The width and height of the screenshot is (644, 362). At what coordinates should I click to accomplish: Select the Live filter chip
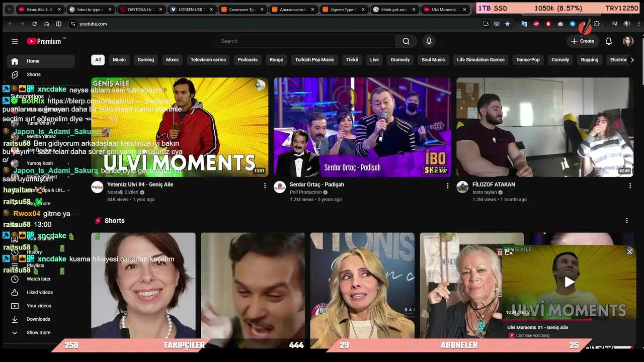(374, 60)
